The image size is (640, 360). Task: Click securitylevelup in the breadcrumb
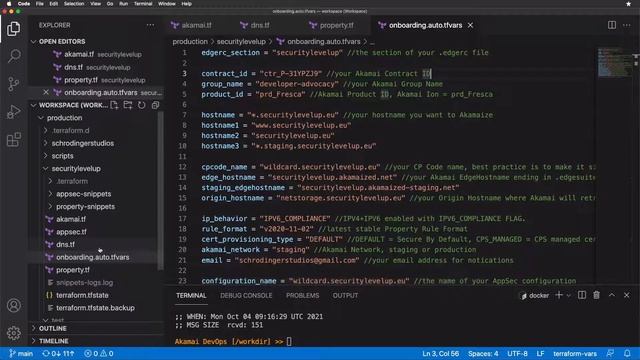[x=241, y=42]
